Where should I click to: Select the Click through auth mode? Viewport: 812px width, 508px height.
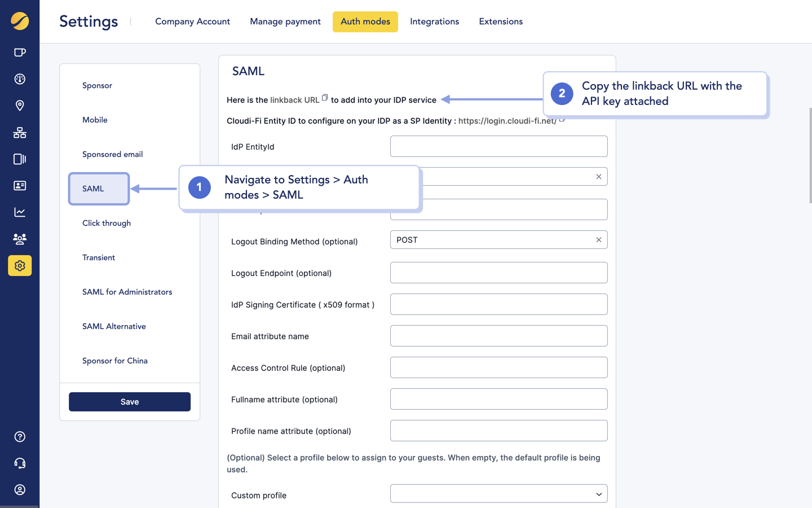click(x=106, y=223)
